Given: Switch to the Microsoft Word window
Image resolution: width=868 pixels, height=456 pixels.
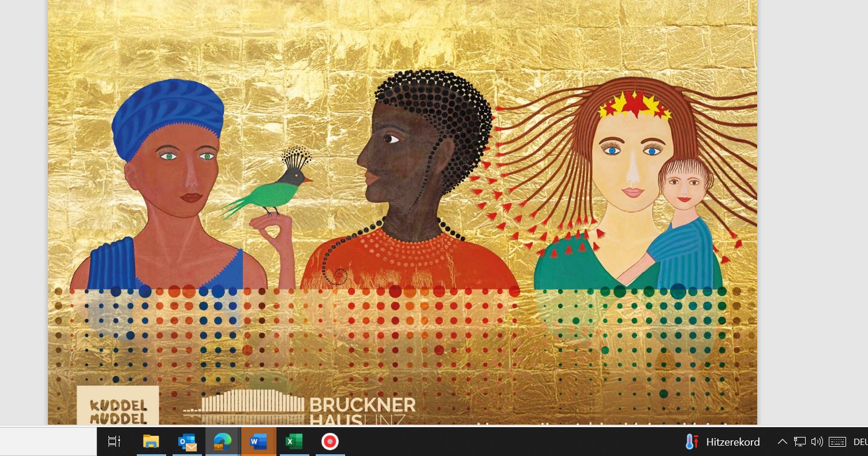Looking at the screenshot, I should click(x=258, y=442).
